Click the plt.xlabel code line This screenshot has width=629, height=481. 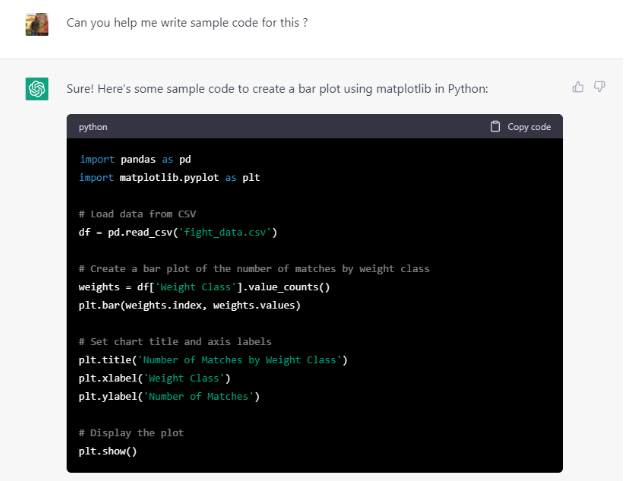tap(155, 378)
